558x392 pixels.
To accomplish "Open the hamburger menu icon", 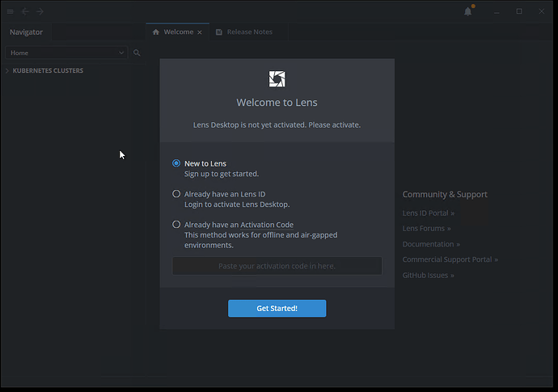I will click(11, 11).
